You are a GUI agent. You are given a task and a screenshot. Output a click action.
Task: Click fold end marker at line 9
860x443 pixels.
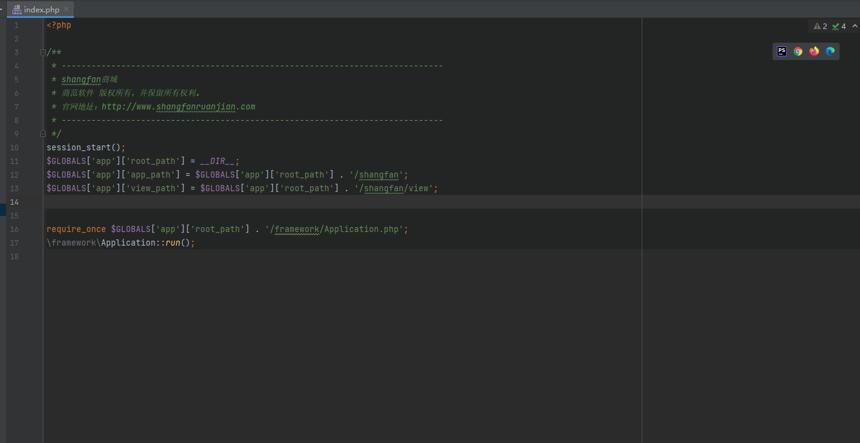tap(42, 134)
